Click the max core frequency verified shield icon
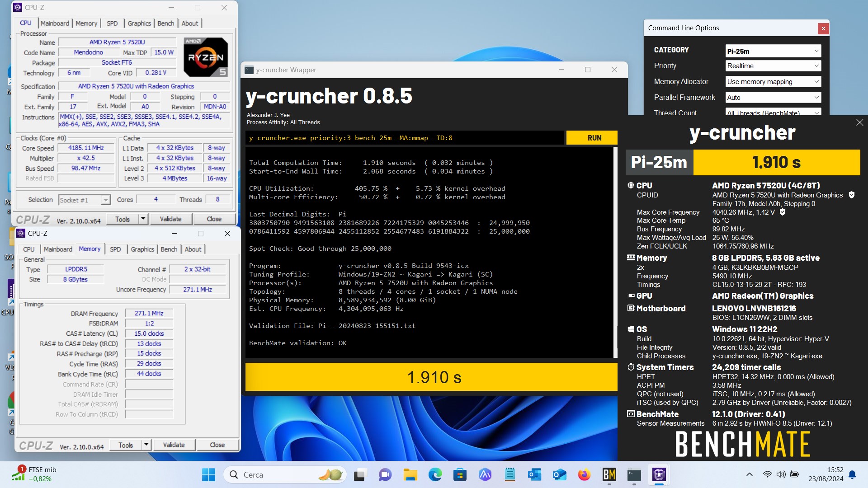Viewport: 868px width, 488px height. click(783, 212)
